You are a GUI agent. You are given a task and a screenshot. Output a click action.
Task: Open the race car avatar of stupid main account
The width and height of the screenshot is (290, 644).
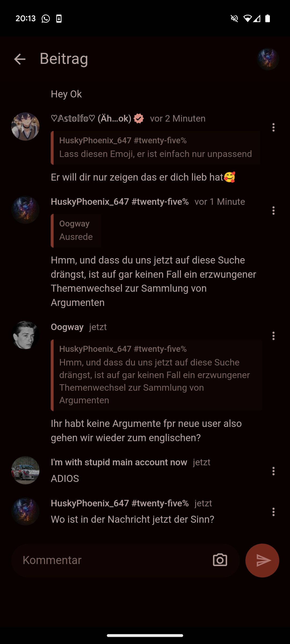coord(25,470)
